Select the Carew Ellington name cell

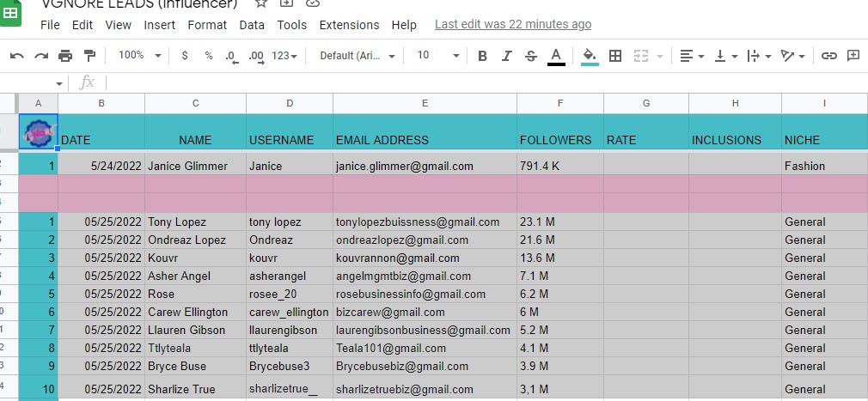pos(195,312)
